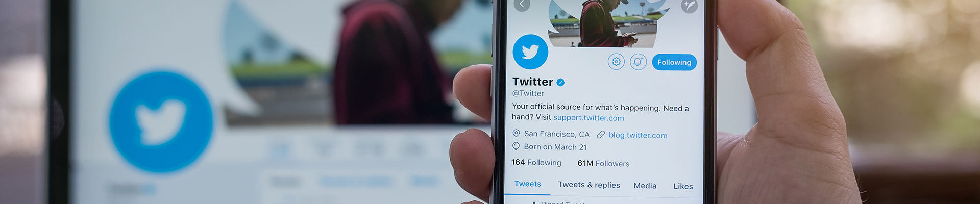980x204 pixels.
Task: View the 61M Followers list
Action: (603, 163)
